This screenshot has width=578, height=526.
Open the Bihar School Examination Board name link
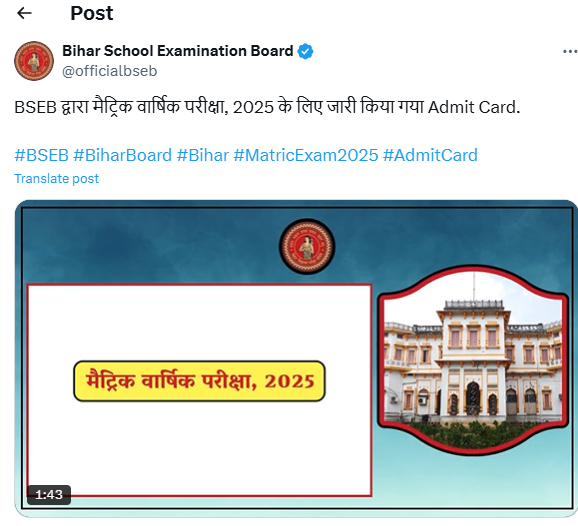(178, 51)
